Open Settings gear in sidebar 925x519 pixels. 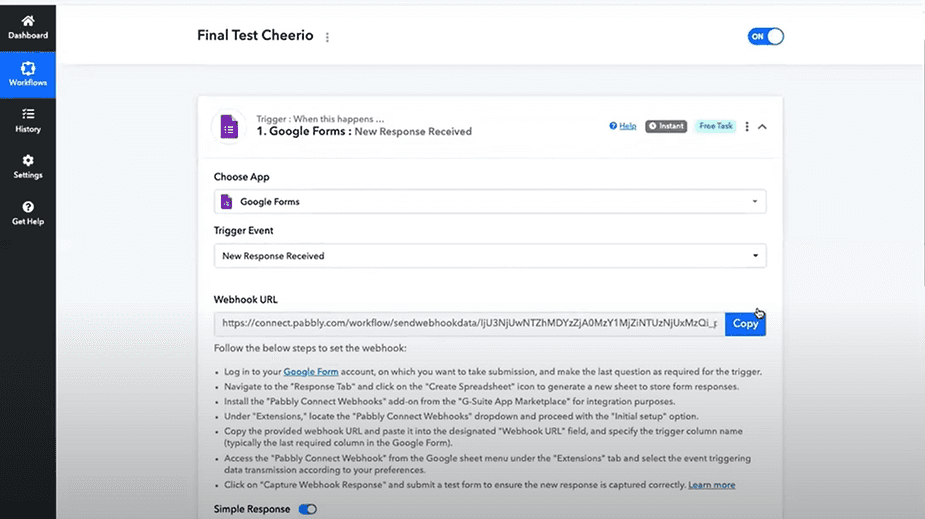point(27,161)
